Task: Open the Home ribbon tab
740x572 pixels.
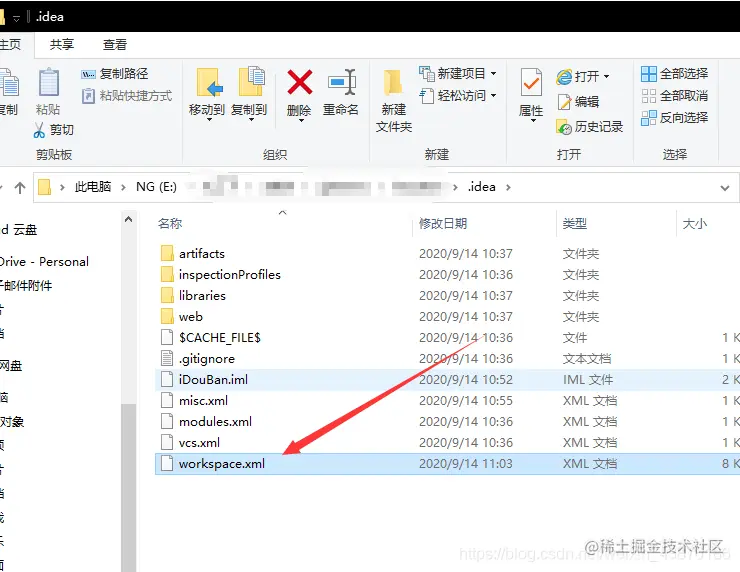Action: [x=10, y=44]
